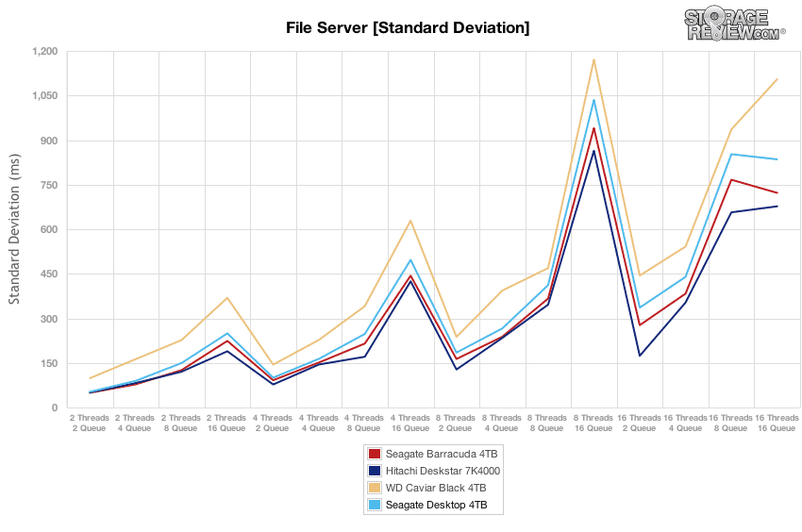The width and height of the screenshot is (802, 532).
Task: Click the 2 Threads 16 Queue axis label
Action: 226,423
